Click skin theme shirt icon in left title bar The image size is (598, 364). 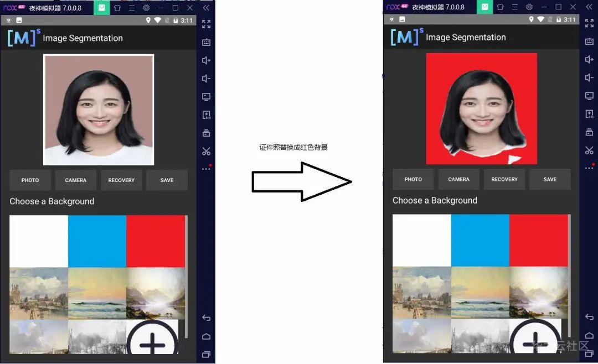pos(117,8)
